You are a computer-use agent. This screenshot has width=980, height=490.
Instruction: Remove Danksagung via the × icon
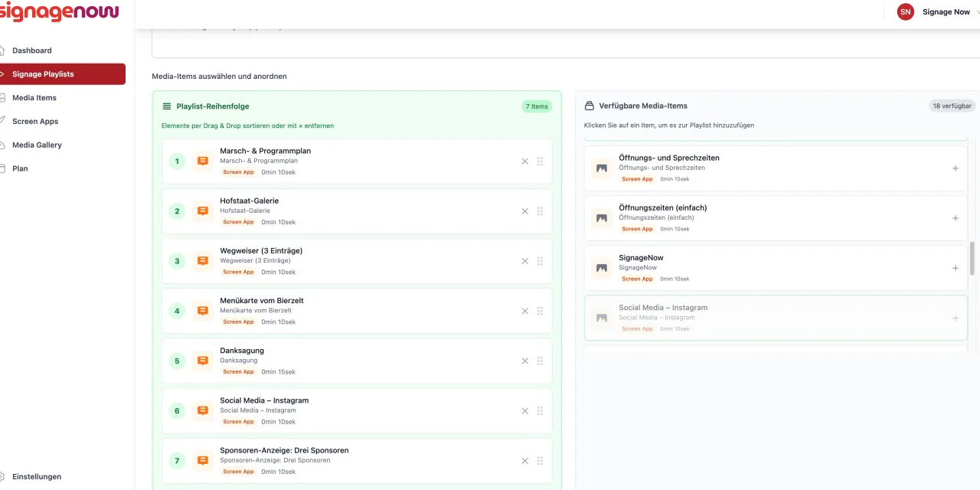pos(524,361)
